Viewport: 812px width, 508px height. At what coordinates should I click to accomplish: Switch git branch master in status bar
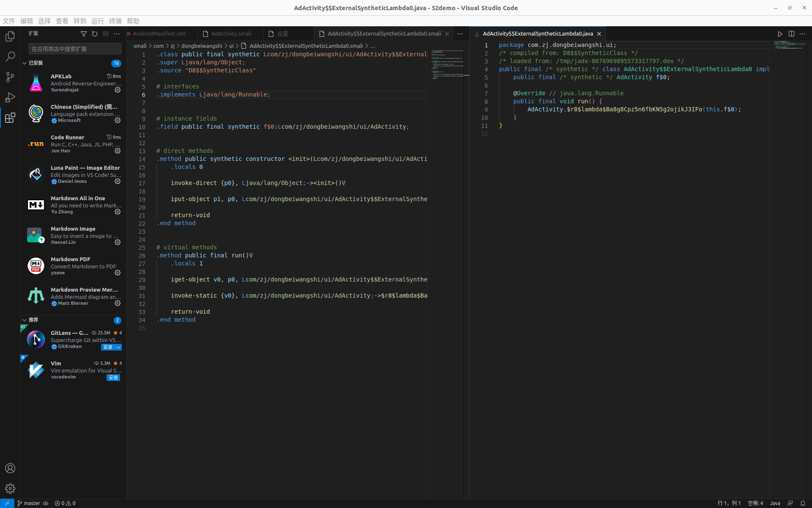(29, 503)
